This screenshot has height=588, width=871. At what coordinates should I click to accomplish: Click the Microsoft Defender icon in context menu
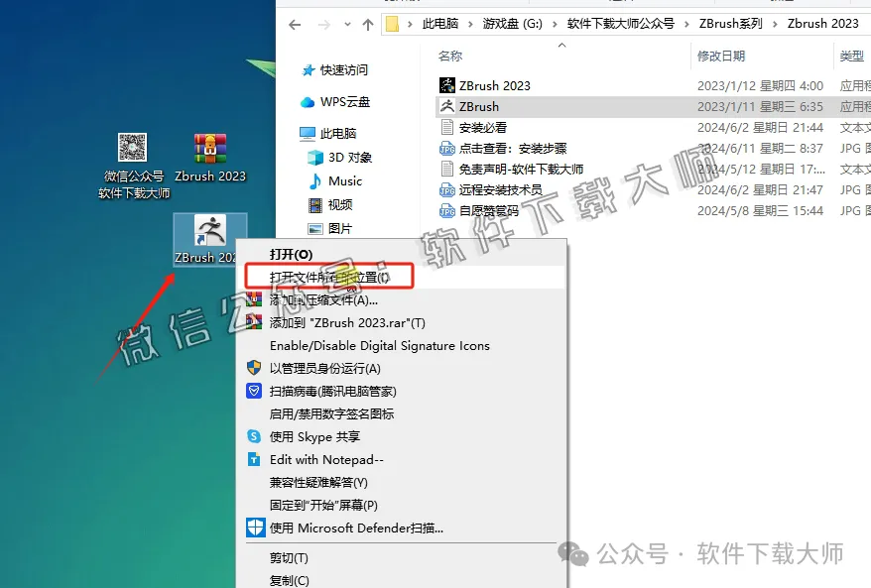(x=255, y=529)
